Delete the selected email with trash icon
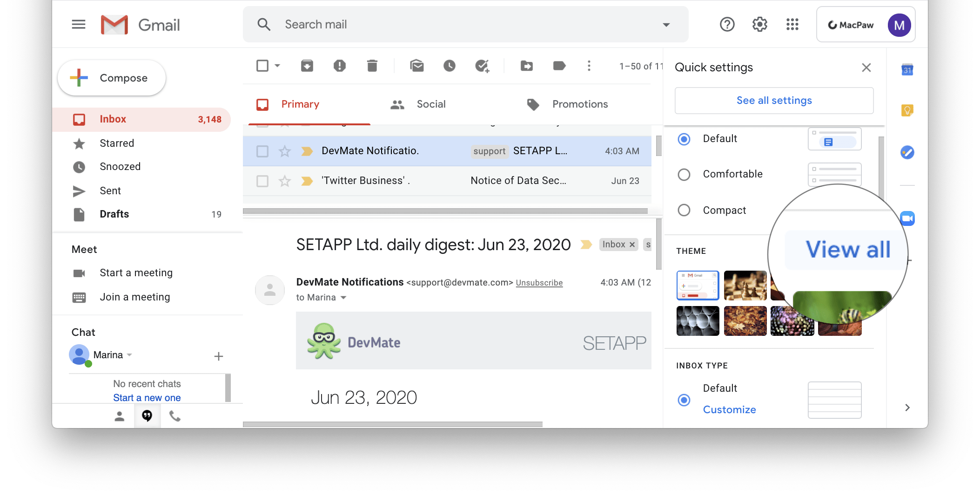This screenshot has width=980, height=497. (x=371, y=66)
